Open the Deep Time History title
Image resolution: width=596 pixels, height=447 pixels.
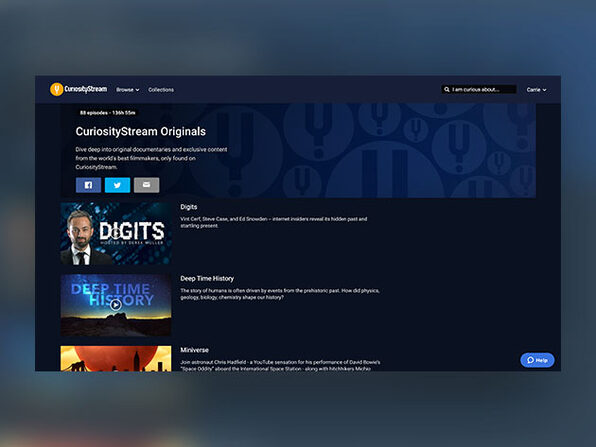tap(207, 279)
